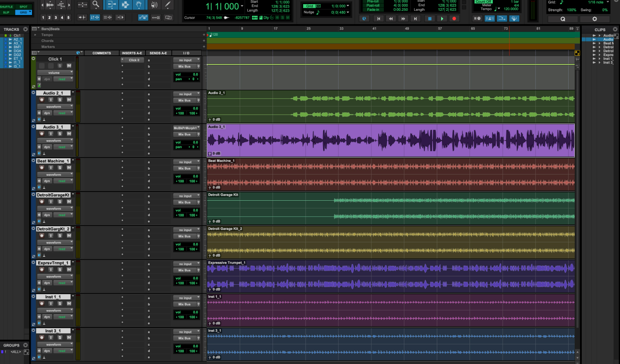The height and width of the screenshot is (364, 620).
Task: Toggle the Wait for Note button
Action: pos(477,19)
